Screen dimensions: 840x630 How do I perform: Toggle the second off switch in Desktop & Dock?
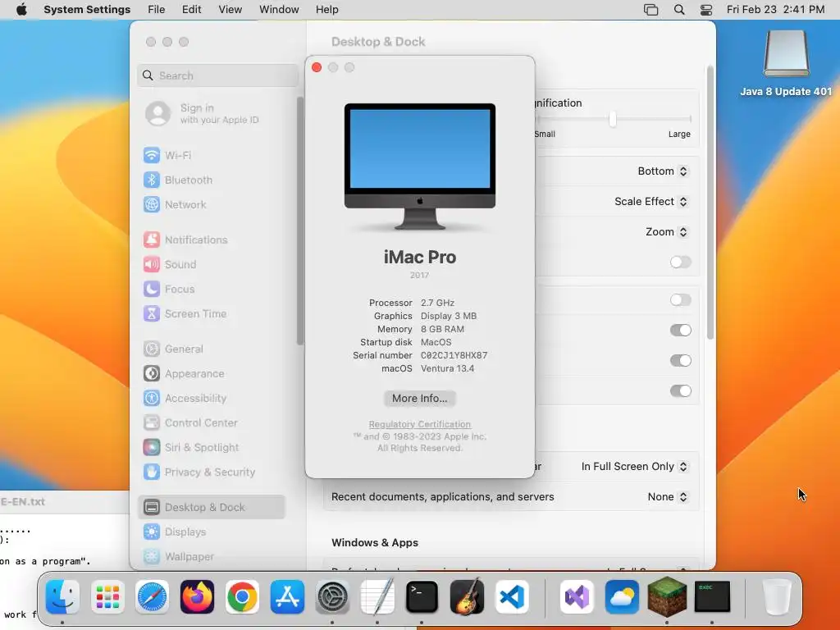[x=680, y=300]
